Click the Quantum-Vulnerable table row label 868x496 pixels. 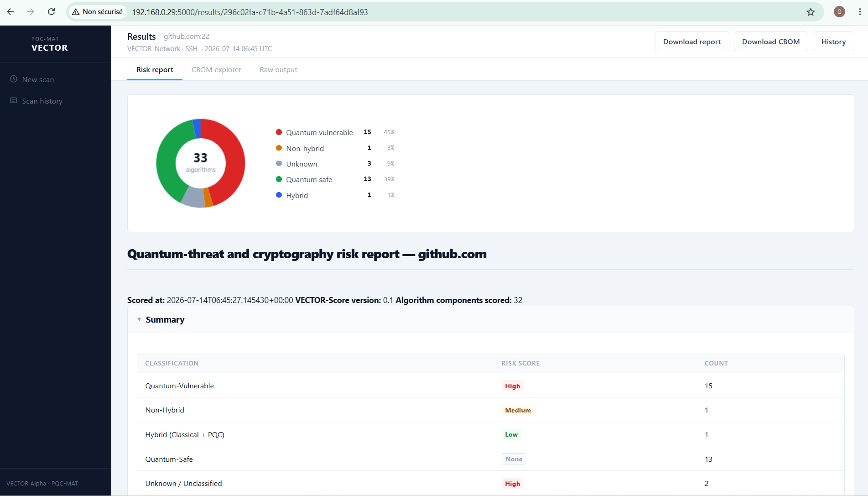point(179,386)
